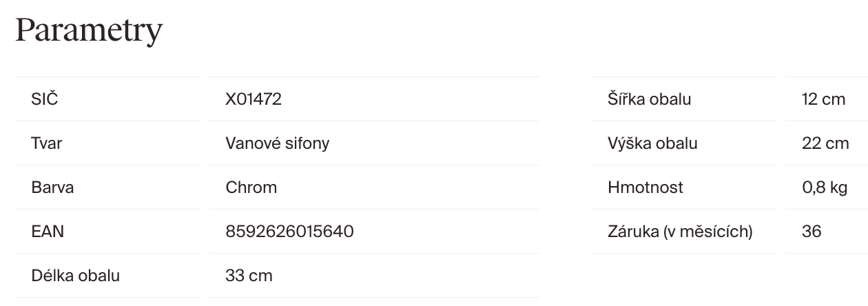Select the 0,8 kg weight value
Screen dimensions: 868x306
click(825, 187)
